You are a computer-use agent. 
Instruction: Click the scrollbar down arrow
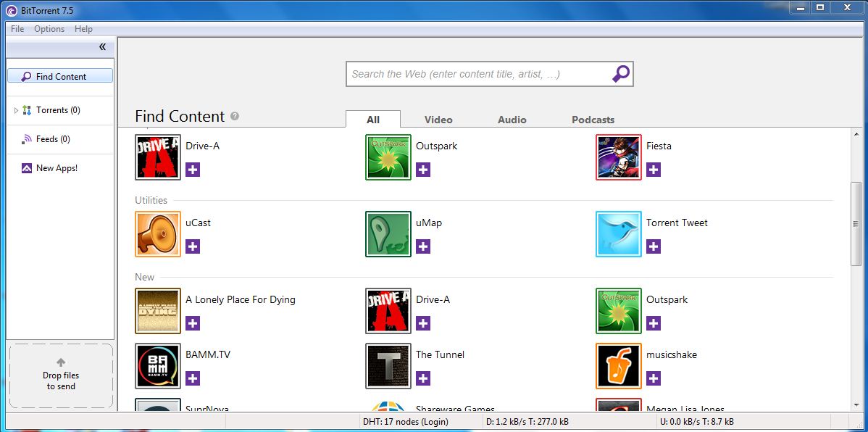click(x=856, y=405)
